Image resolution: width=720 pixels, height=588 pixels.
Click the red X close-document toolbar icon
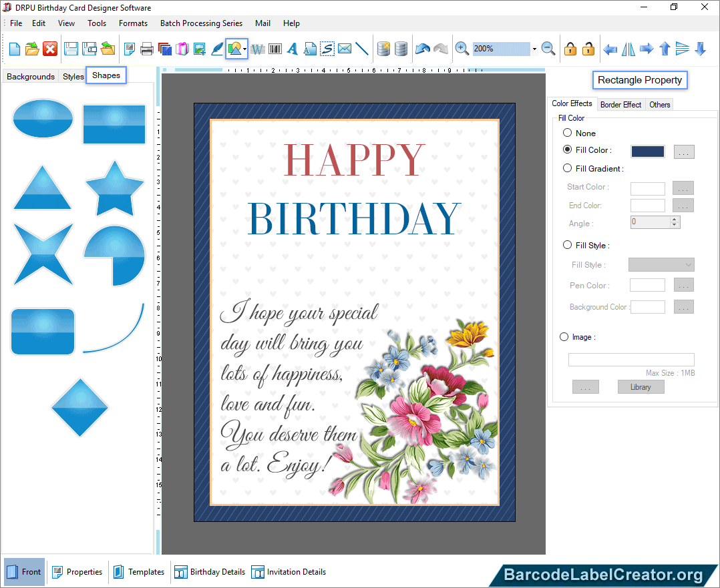click(x=50, y=49)
